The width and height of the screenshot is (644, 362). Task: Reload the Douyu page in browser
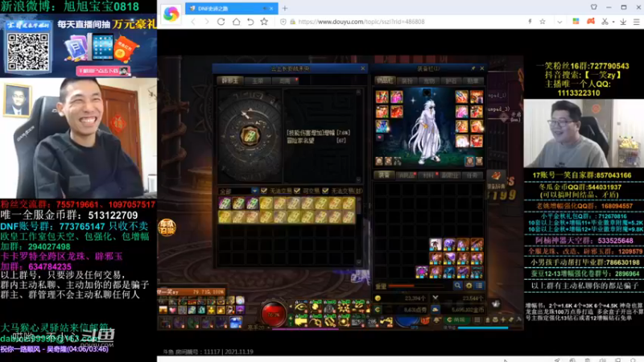coord(221,22)
